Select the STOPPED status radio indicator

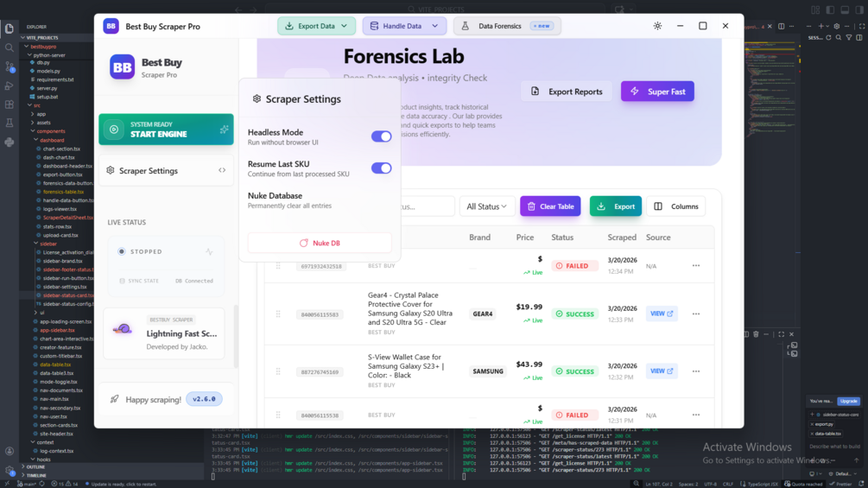[x=121, y=251]
